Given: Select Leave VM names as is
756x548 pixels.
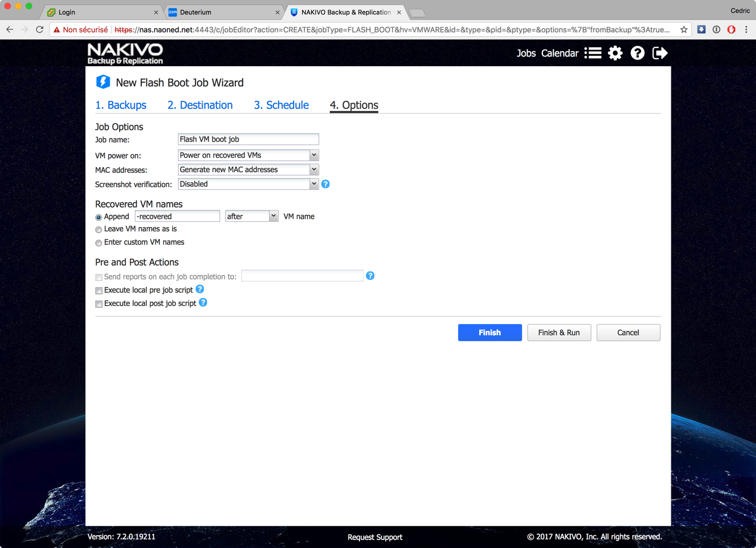Looking at the screenshot, I should point(99,230).
